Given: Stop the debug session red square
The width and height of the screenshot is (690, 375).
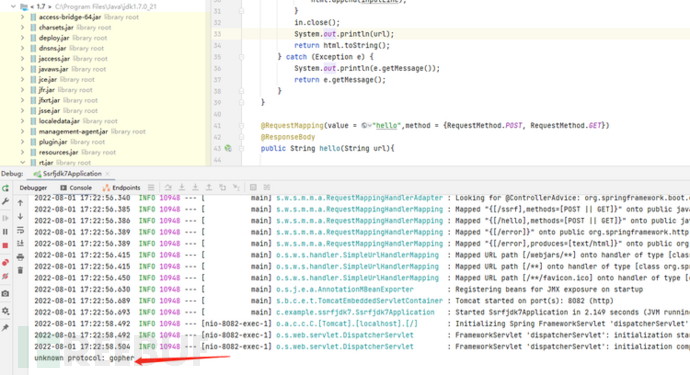Looking at the screenshot, I should 5,245.
